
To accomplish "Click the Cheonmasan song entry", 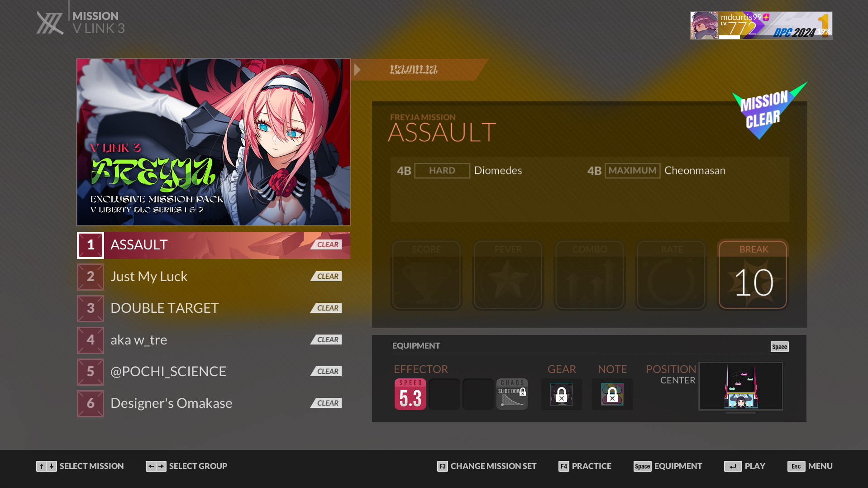I will 695,171.
